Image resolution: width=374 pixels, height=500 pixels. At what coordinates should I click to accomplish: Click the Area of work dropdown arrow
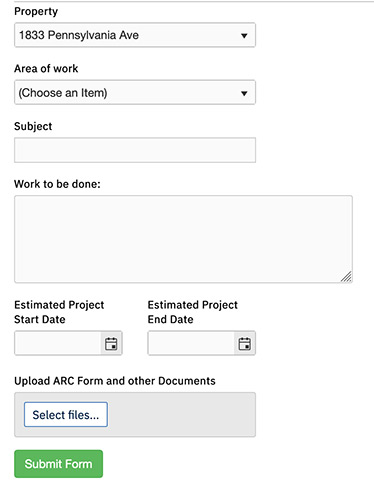pyautogui.click(x=244, y=93)
